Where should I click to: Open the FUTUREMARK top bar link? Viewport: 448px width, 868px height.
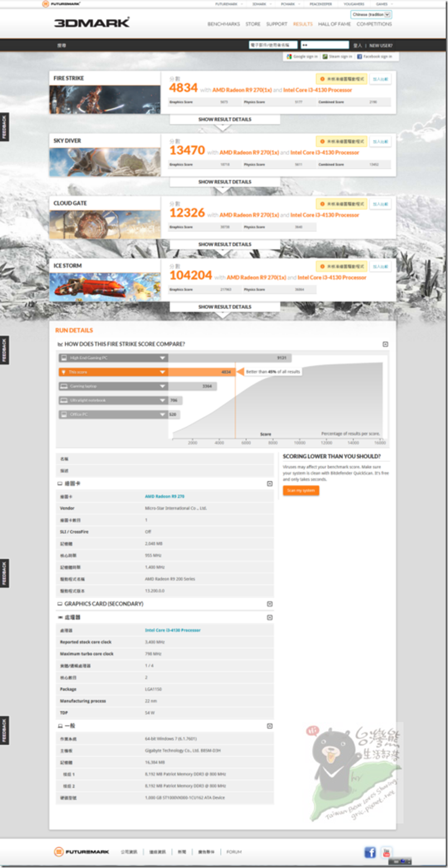coord(225,4)
